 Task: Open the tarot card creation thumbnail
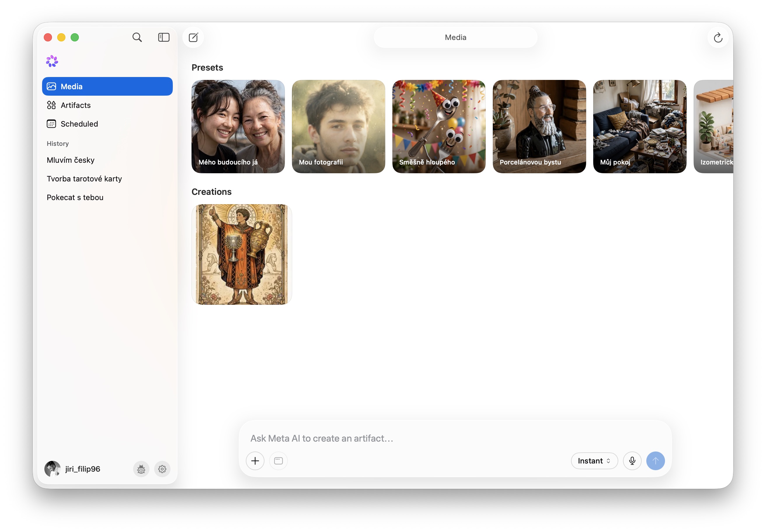coord(242,254)
